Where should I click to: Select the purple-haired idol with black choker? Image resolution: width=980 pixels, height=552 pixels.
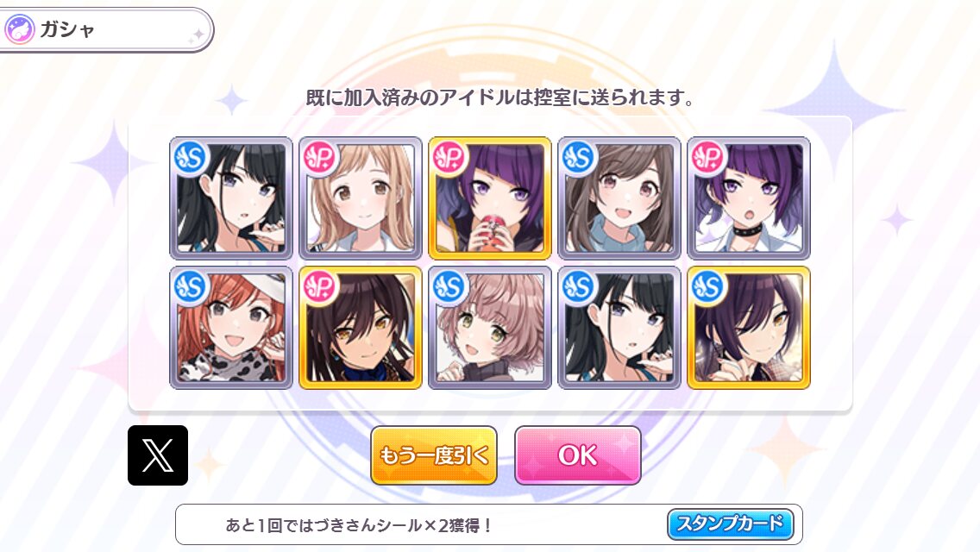click(x=749, y=198)
